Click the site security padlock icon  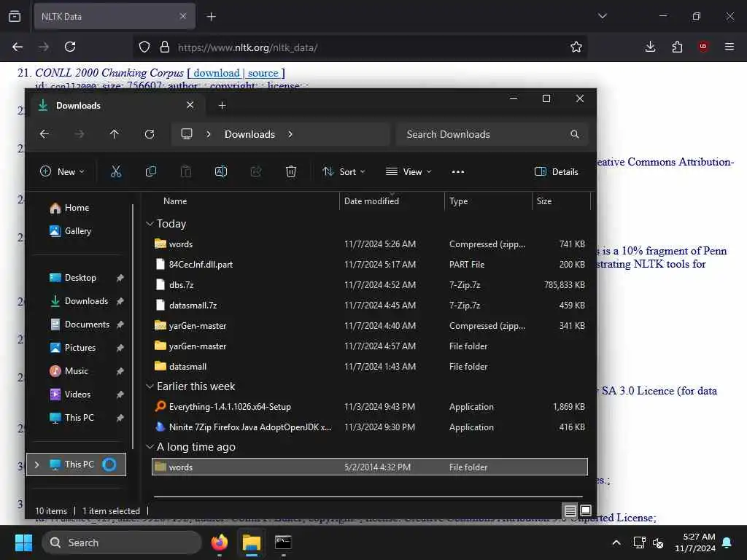pyautogui.click(x=165, y=47)
